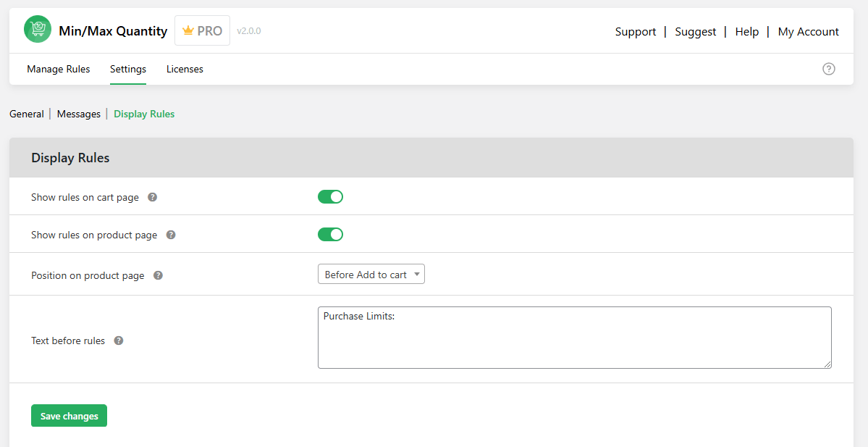Viewport: 868px width, 447px height.
Task: Open the Licenses tab
Action: [185, 69]
